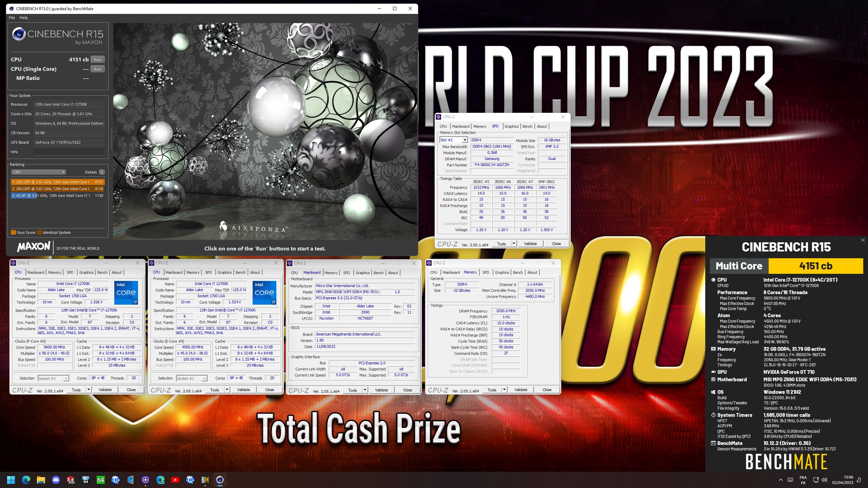Screen dimensions: 868x488
Task: Open the green 64 taskbar icon
Action: pos(101,480)
